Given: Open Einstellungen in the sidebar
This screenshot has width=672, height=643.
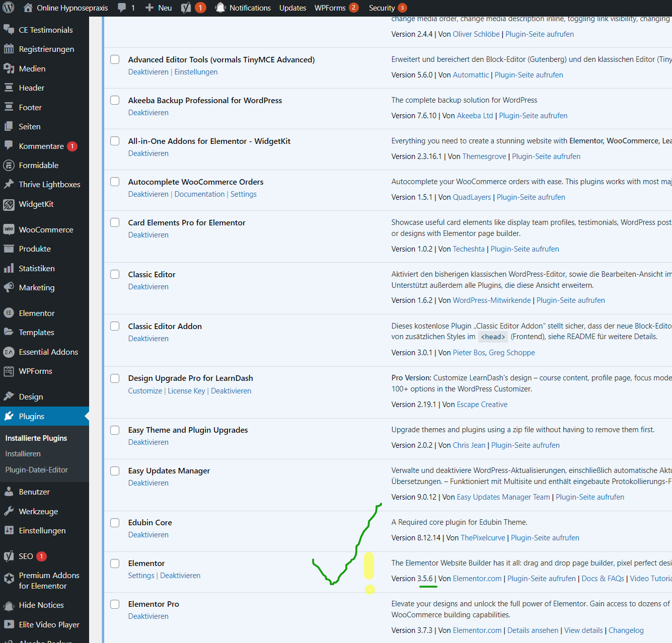Looking at the screenshot, I should (42, 531).
